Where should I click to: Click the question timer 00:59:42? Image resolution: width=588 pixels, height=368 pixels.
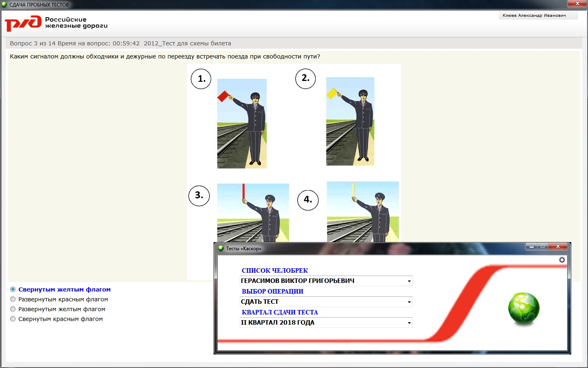tap(126, 43)
